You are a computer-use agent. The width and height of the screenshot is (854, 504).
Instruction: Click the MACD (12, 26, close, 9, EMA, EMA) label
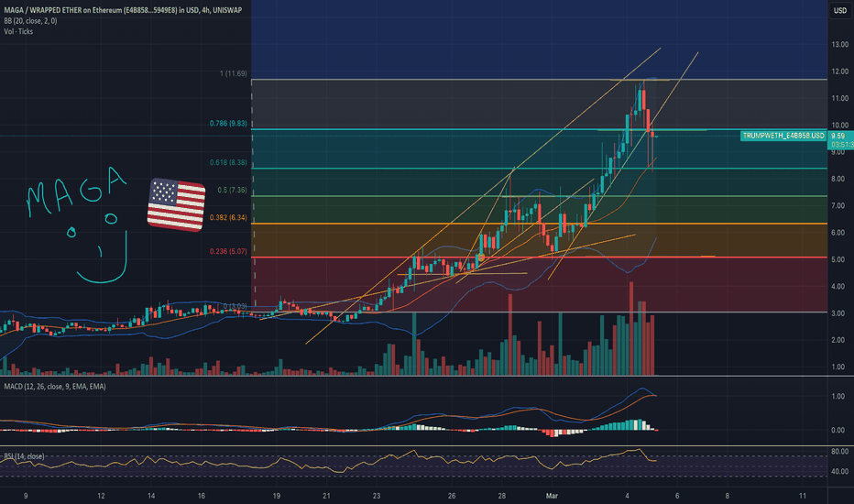click(55, 387)
